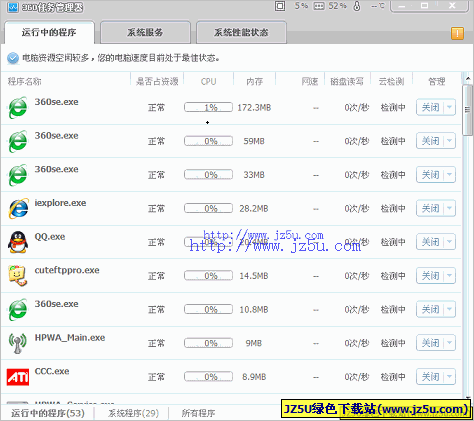Click the 360se.exe icon using 59MB
The height and width of the screenshot is (421, 474).
coord(18,141)
